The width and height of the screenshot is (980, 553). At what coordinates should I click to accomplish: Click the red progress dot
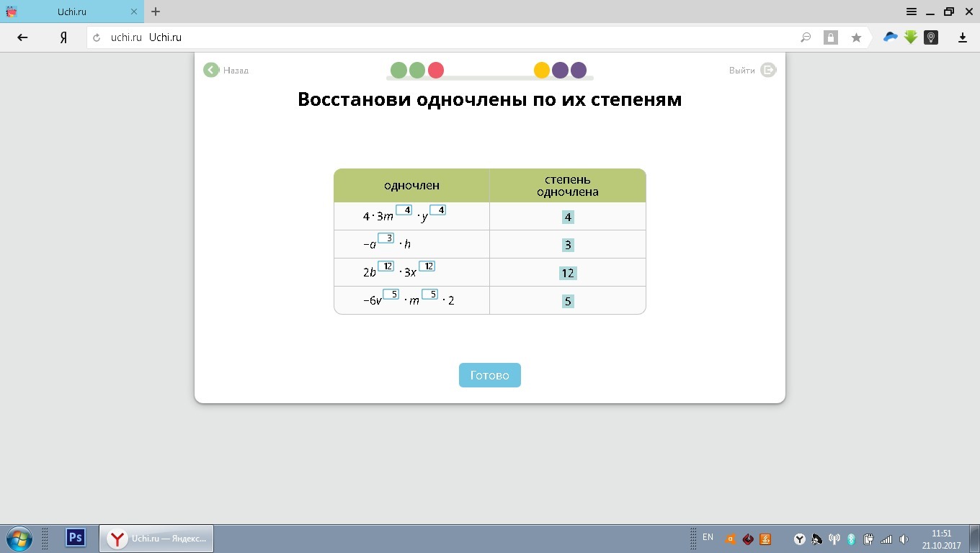436,70
